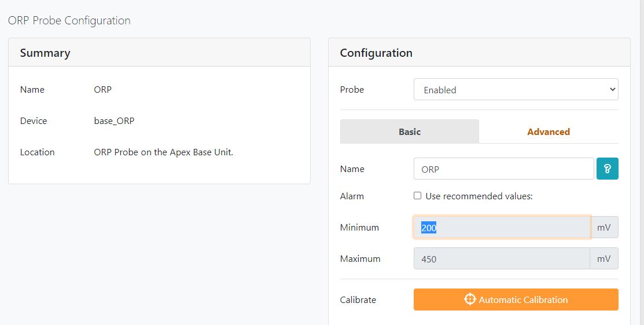The width and height of the screenshot is (644, 325).
Task: Click the teal question mark help icon
Action: (x=607, y=169)
